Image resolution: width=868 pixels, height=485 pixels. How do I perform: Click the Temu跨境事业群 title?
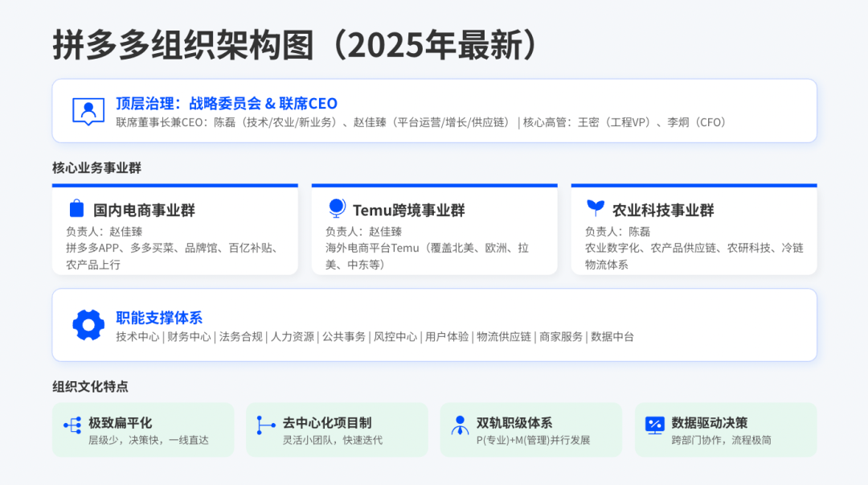pyautogui.click(x=408, y=211)
